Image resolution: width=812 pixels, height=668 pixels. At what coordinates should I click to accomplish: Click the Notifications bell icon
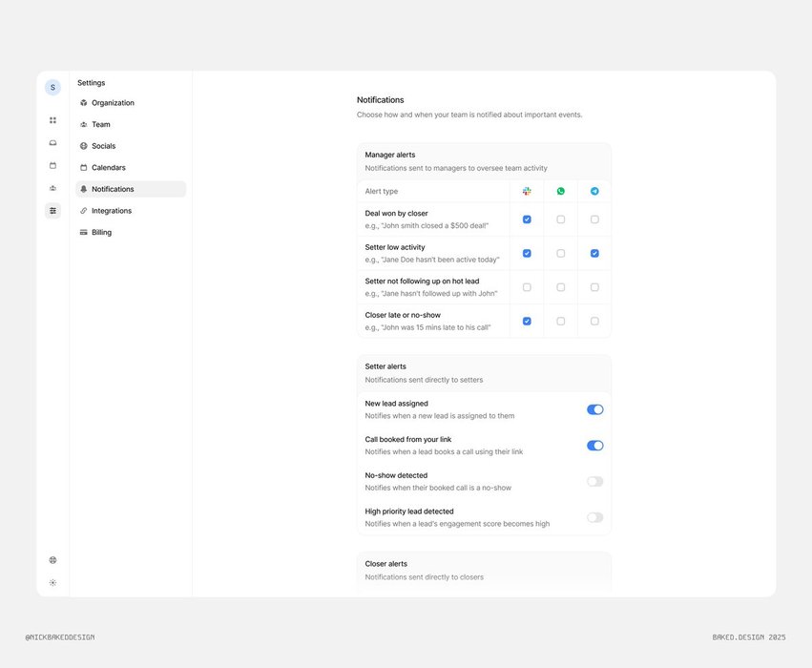(83, 189)
